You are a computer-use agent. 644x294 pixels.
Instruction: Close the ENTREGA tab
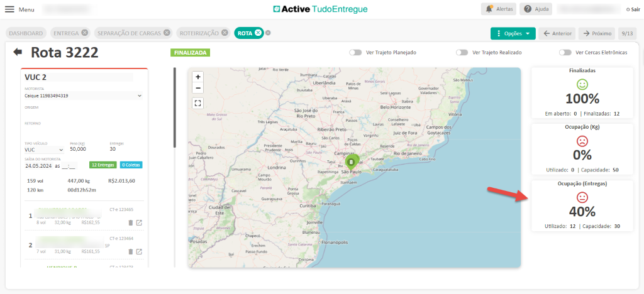click(x=84, y=33)
